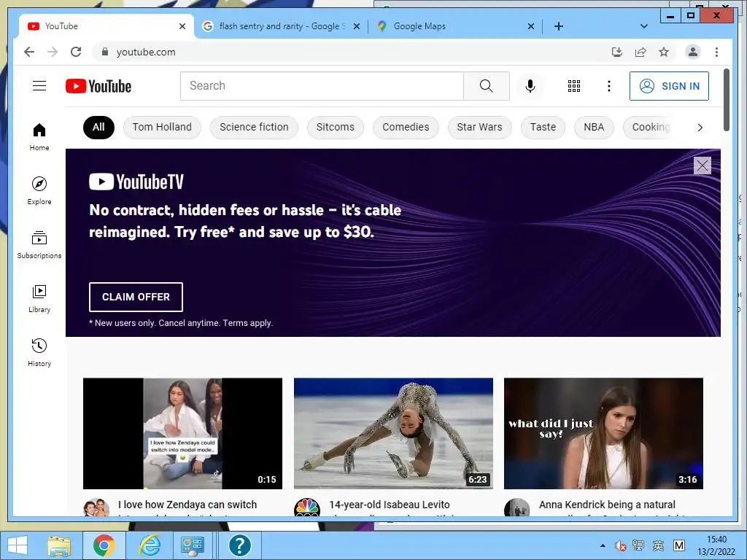Bookmark this page with the star
This screenshot has width=747, height=560.
[664, 52]
